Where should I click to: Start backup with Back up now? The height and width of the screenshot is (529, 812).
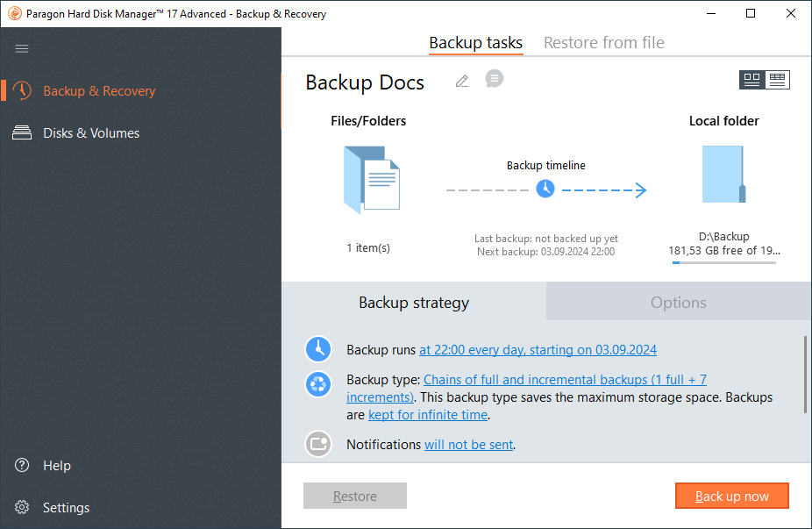[x=731, y=496]
